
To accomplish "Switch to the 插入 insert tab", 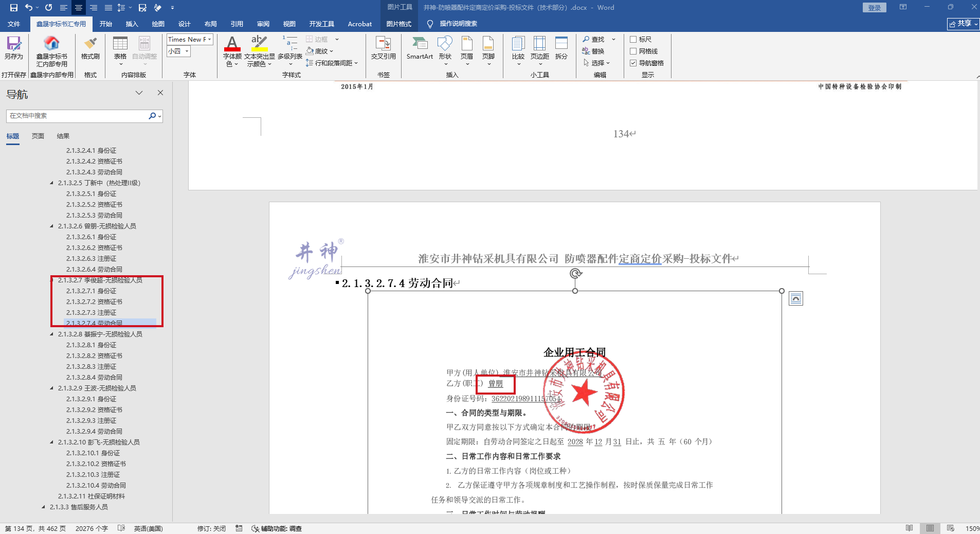I will (x=132, y=24).
